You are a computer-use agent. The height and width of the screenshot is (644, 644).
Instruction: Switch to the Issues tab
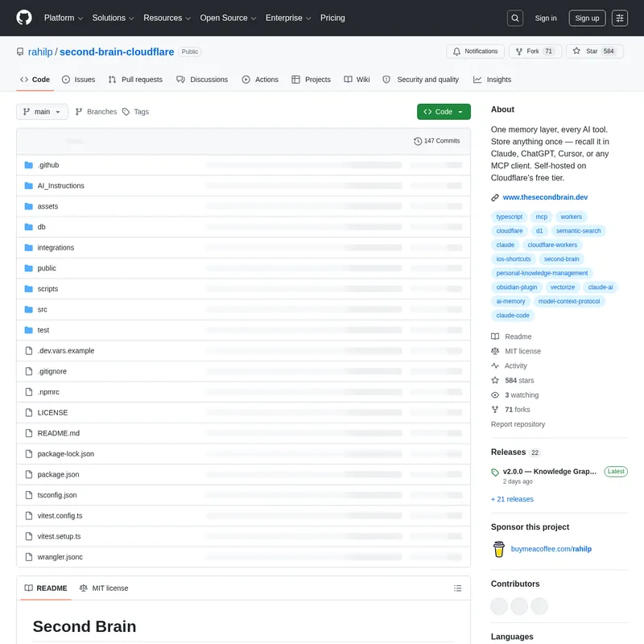coord(78,80)
